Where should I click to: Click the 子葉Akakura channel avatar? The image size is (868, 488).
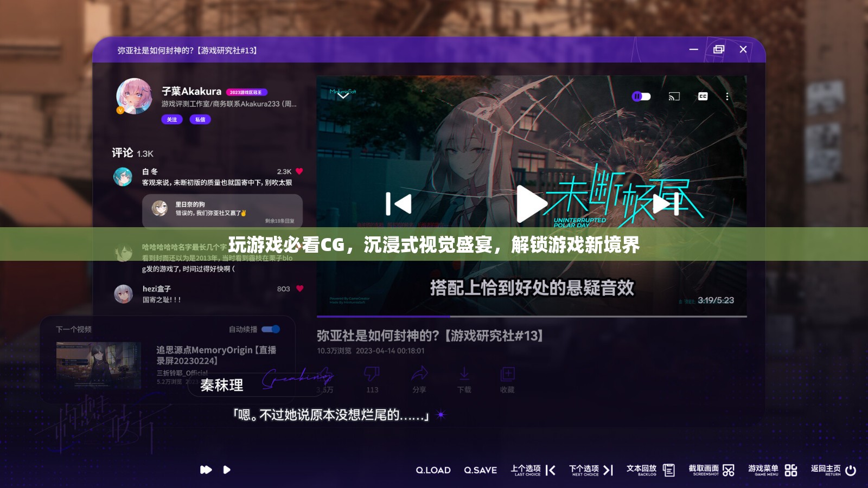134,96
